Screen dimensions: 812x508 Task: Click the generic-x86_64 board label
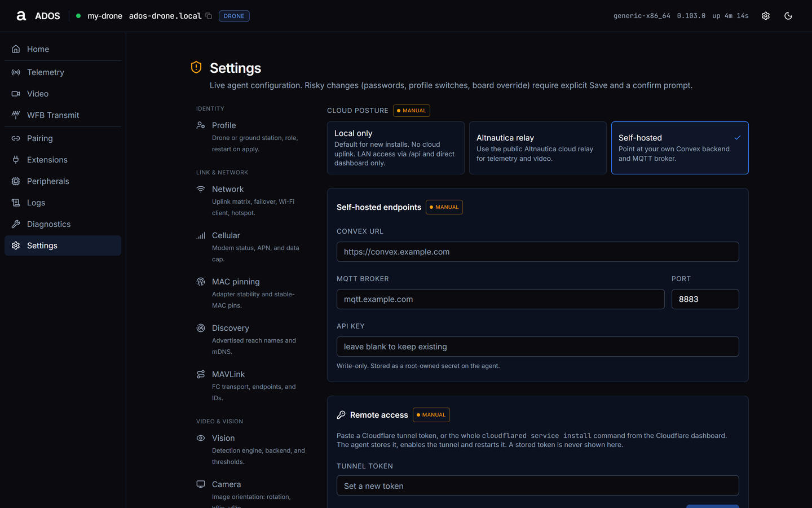[x=642, y=16]
